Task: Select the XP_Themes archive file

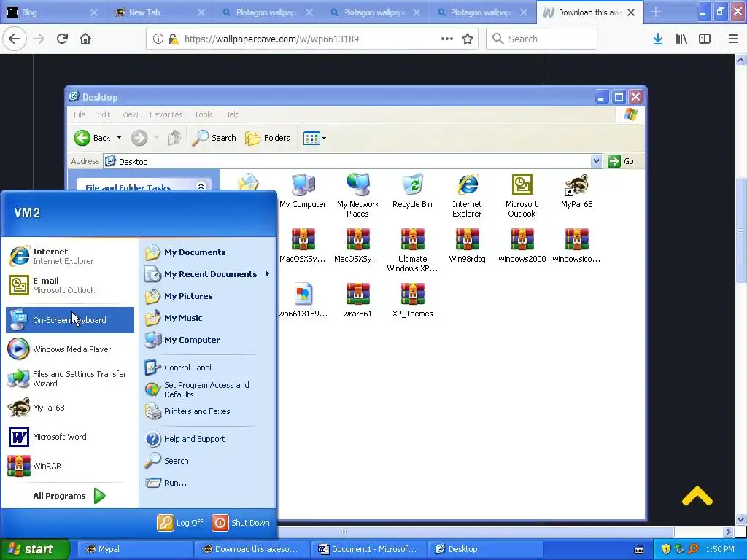Action: [x=413, y=300]
